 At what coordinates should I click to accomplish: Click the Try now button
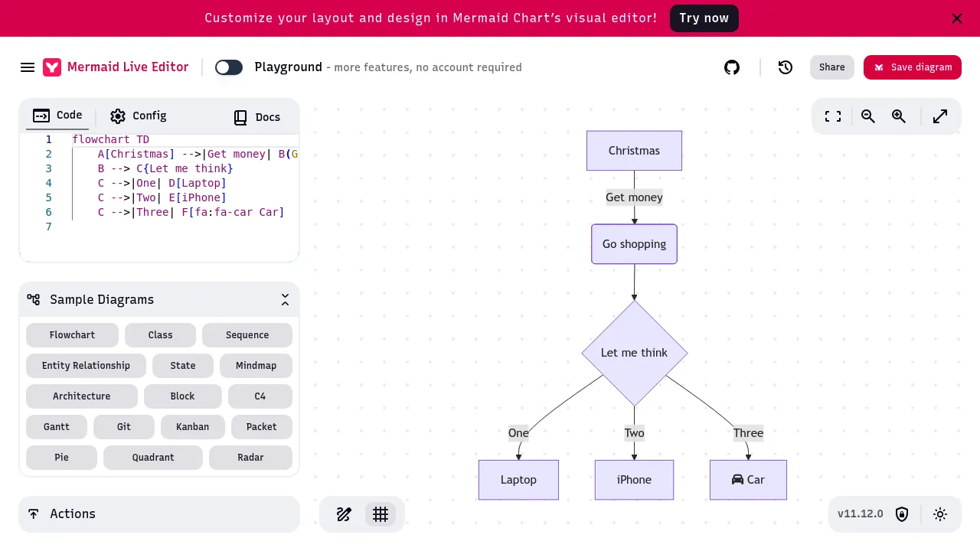point(704,18)
